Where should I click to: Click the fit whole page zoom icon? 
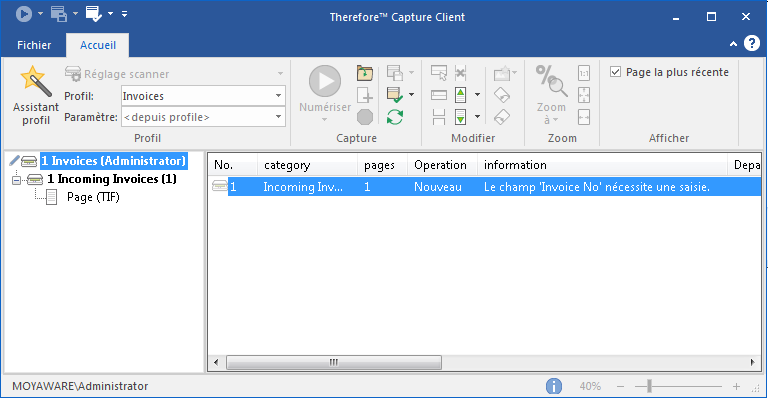click(584, 95)
